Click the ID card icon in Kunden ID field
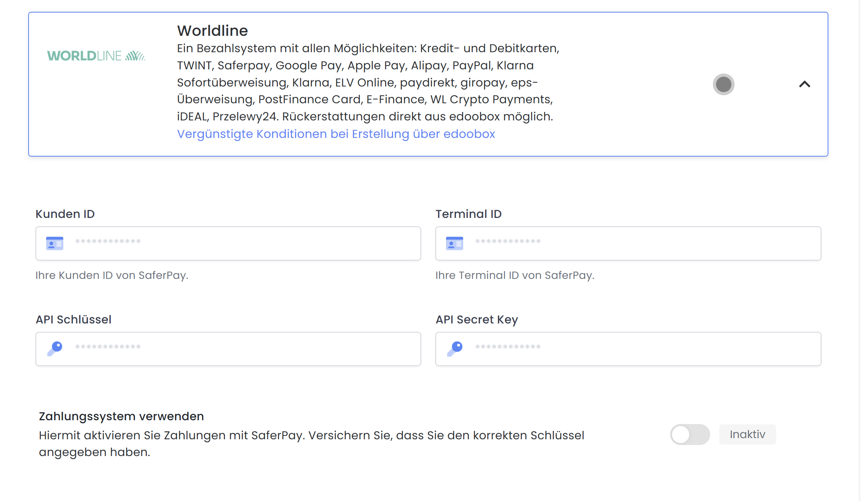The height and width of the screenshot is (501, 868). click(x=55, y=243)
